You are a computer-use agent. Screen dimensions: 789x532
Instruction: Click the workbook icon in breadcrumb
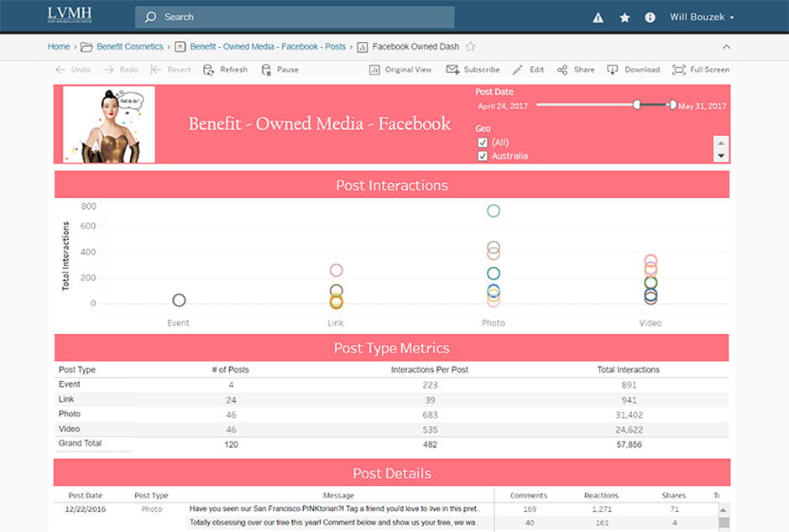(x=180, y=47)
